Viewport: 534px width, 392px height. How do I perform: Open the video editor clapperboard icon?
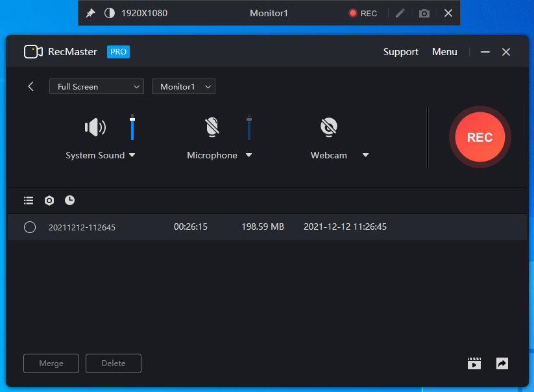tap(474, 363)
